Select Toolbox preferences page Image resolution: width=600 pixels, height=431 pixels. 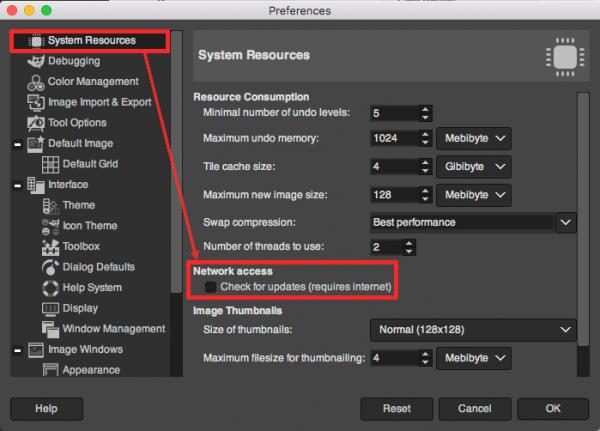(x=81, y=247)
